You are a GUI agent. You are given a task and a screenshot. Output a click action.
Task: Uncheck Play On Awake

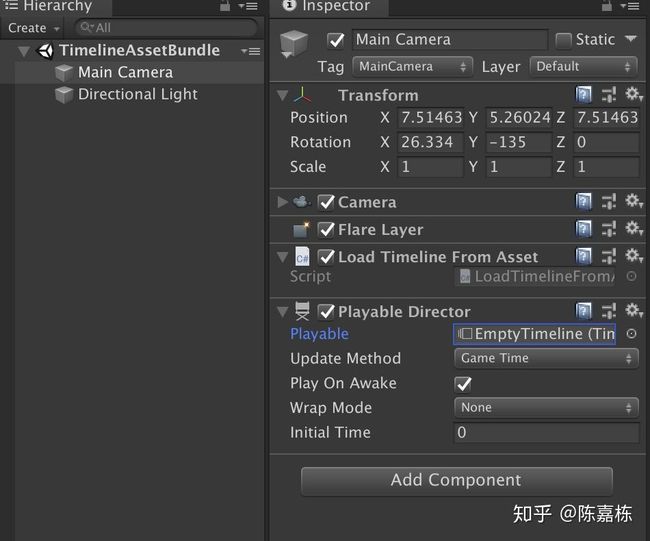463,384
